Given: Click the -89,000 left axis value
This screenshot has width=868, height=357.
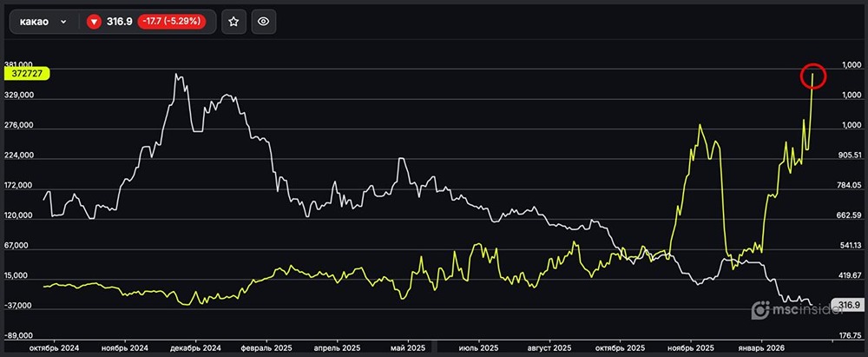Looking at the screenshot, I should (18, 335).
